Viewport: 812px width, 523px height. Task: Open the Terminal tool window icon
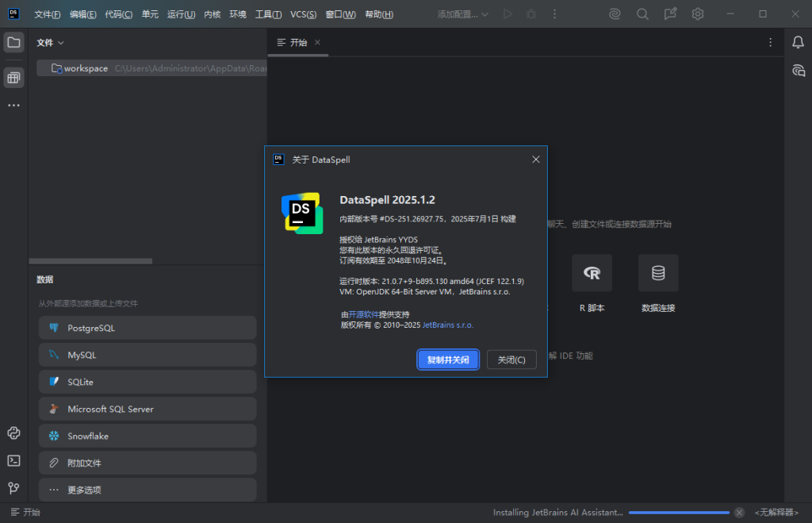[x=14, y=461]
